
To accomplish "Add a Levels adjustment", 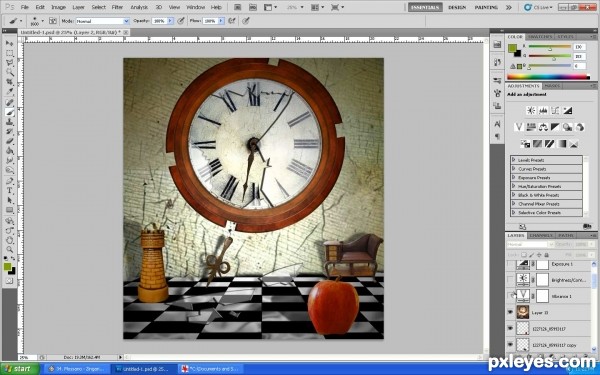I will coord(543,111).
